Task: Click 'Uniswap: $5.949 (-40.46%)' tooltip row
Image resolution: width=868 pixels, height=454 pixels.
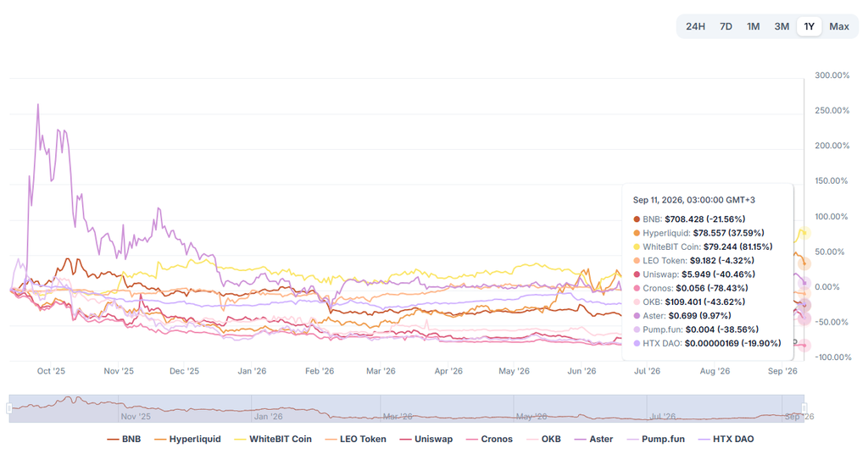Action: pos(694,274)
